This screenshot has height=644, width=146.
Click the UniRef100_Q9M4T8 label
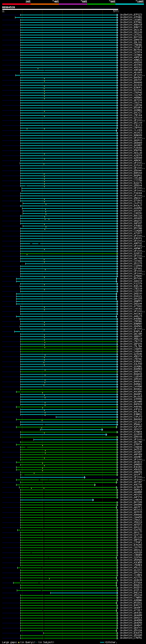point(131,40)
